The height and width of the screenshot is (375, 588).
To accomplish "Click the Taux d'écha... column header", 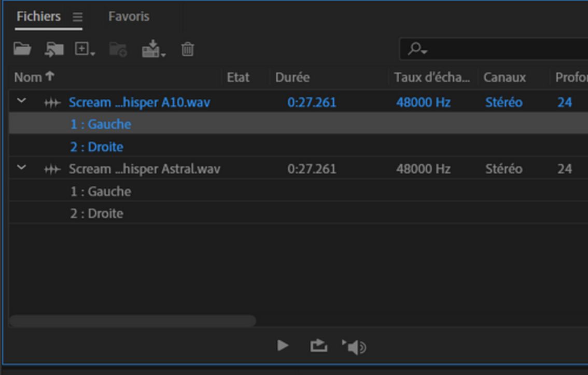I will (x=431, y=77).
